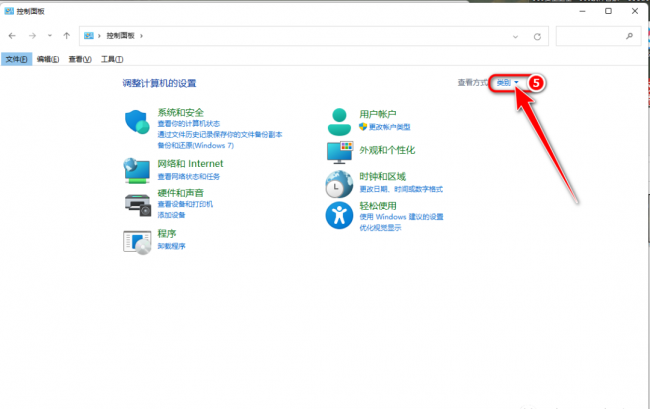Open the 工具(T) menu

coord(112,59)
